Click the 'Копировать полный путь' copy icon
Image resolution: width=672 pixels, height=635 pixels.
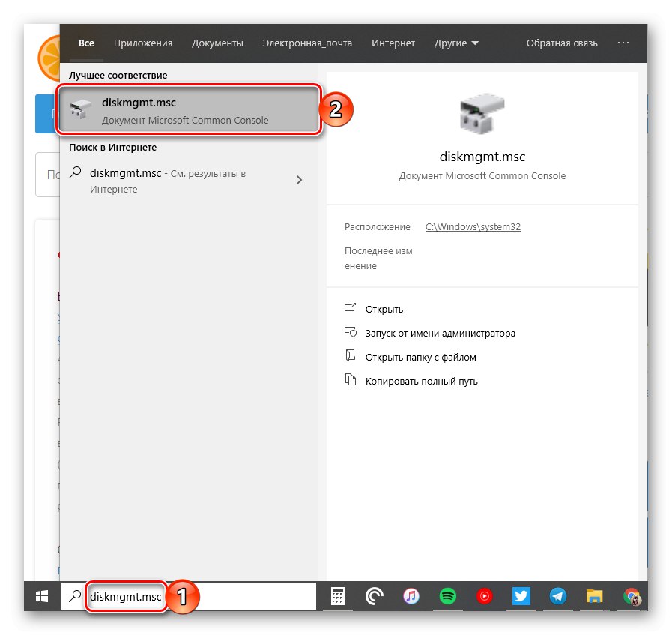350,380
